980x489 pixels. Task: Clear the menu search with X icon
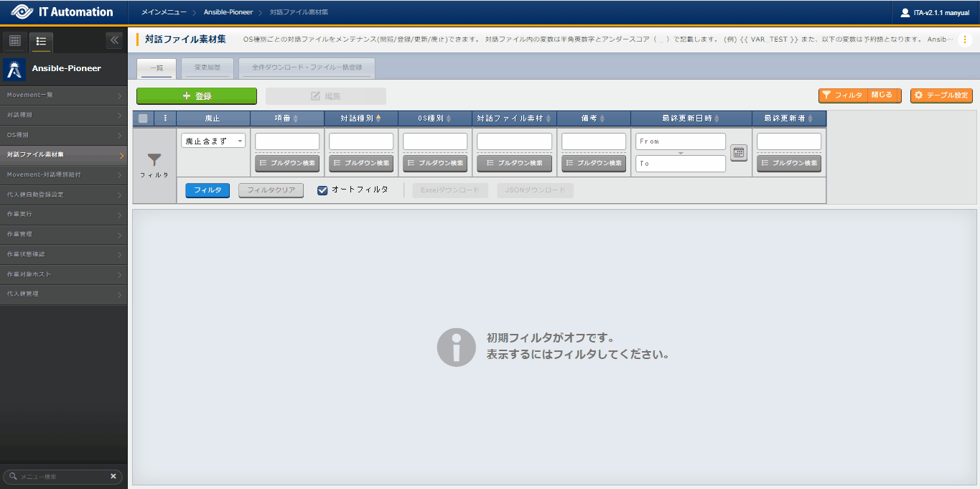pyautogui.click(x=113, y=476)
